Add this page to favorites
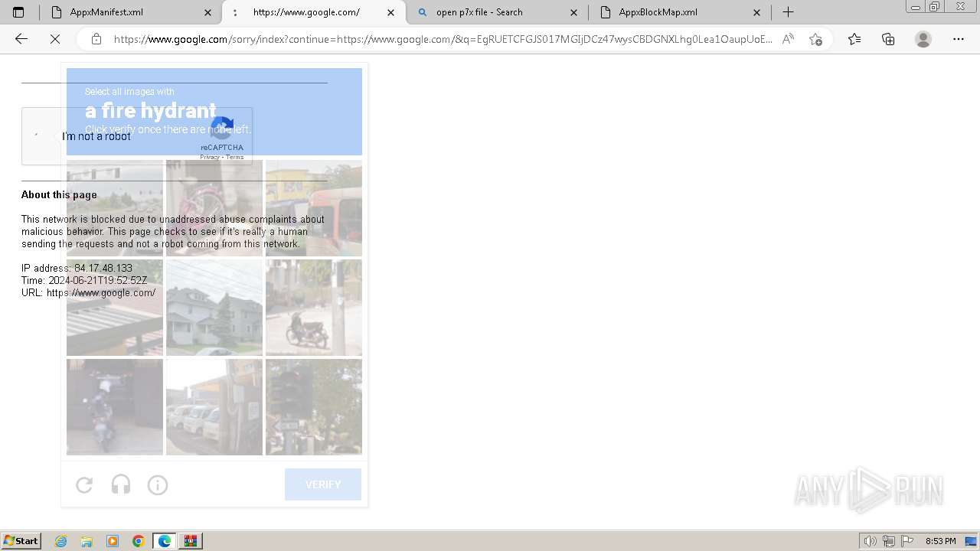Screen dimensions: 980x551 815,39
